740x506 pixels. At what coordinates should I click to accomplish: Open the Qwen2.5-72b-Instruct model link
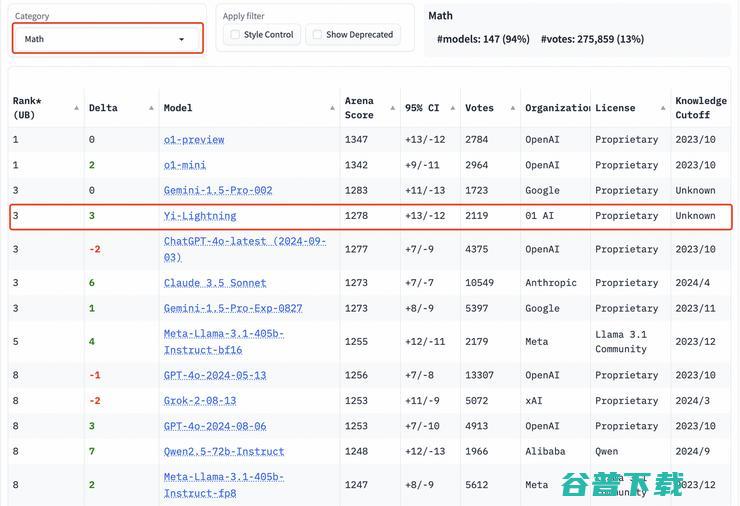[224, 451]
